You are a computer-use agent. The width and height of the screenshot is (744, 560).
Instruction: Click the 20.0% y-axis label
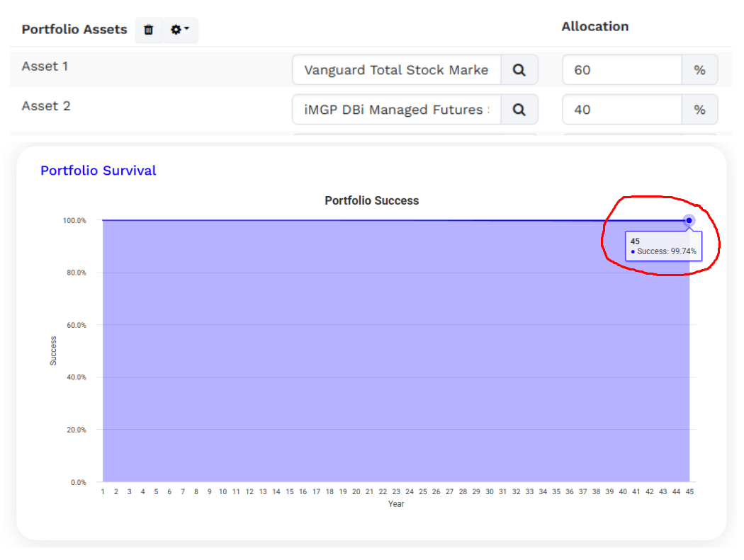[x=77, y=430]
